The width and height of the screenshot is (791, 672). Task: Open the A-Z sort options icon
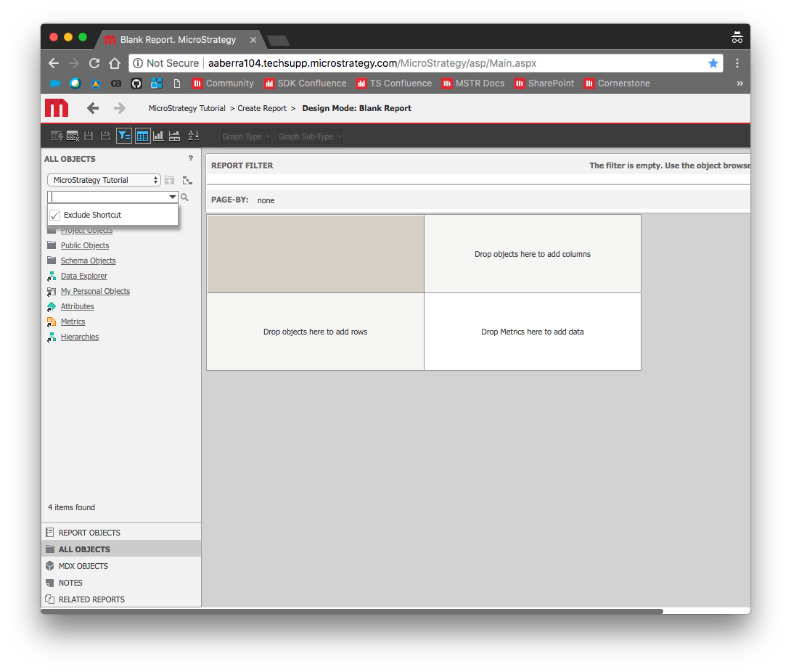tap(194, 136)
